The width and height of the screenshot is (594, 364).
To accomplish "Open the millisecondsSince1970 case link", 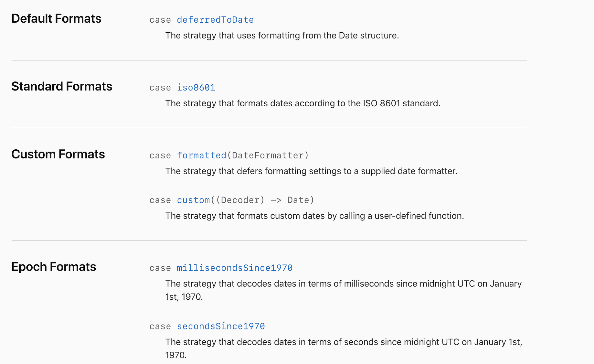I will point(235,268).
